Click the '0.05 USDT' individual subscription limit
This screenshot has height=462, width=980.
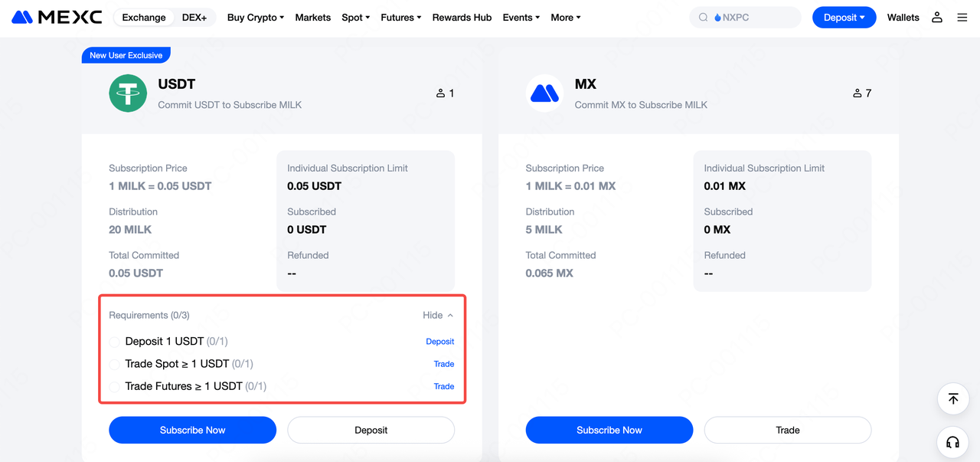[315, 186]
